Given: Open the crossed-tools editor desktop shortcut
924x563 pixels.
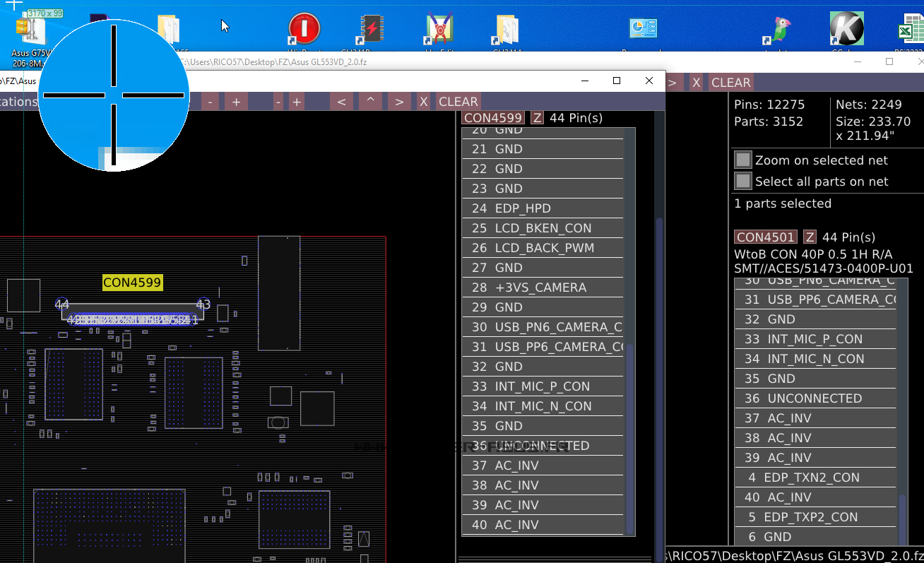Looking at the screenshot, I should point(439,30).
